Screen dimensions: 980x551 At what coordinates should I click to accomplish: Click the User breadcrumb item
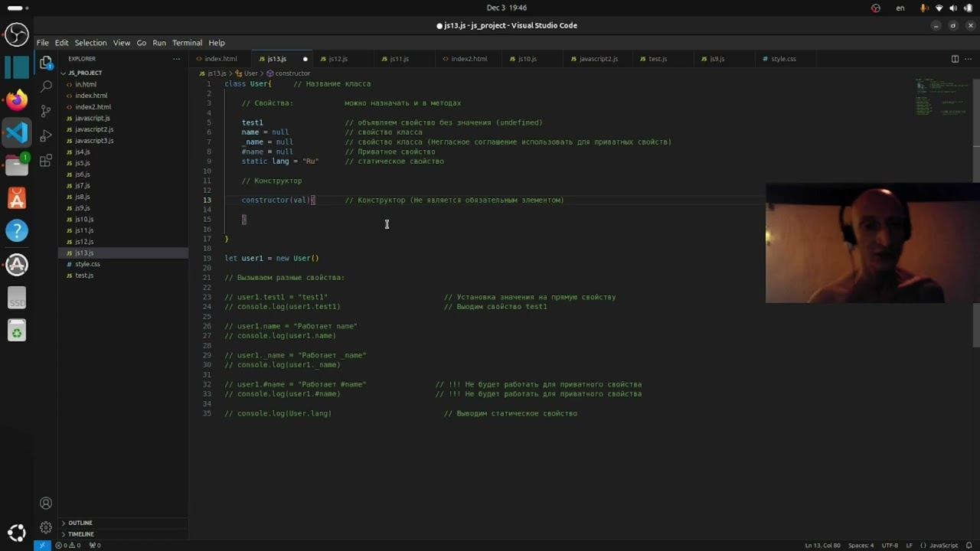(x=246, y=73)
